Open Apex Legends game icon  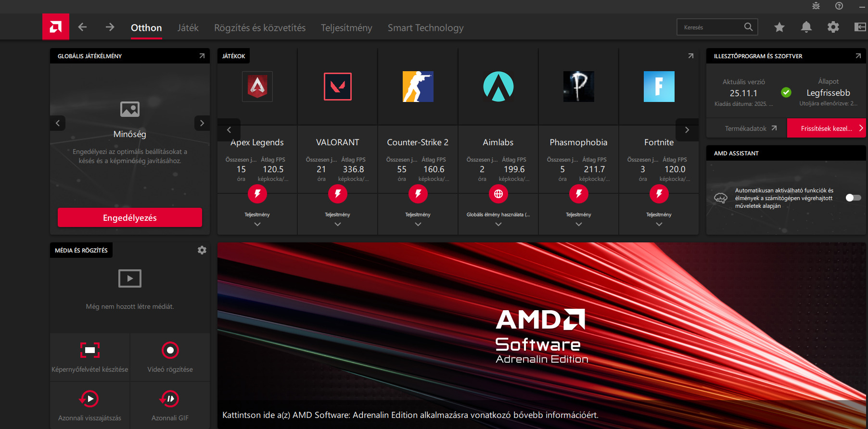(x=257, y=87)
